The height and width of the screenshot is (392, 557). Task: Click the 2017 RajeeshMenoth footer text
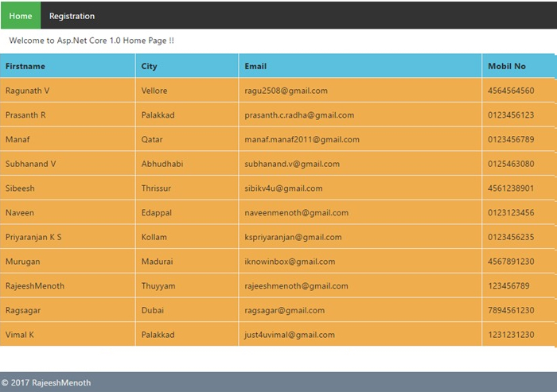point(46,382)
